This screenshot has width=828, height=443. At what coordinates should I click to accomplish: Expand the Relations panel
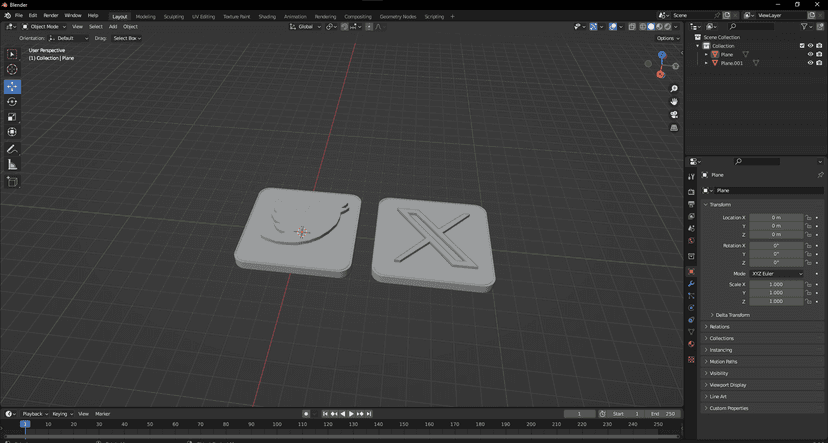(719, 327)
